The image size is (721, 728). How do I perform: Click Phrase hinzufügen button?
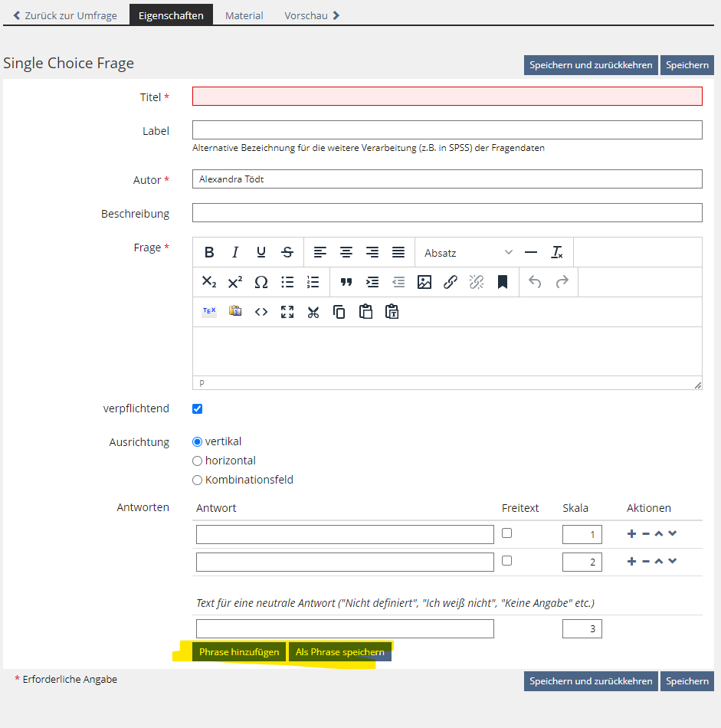[239, 652]
